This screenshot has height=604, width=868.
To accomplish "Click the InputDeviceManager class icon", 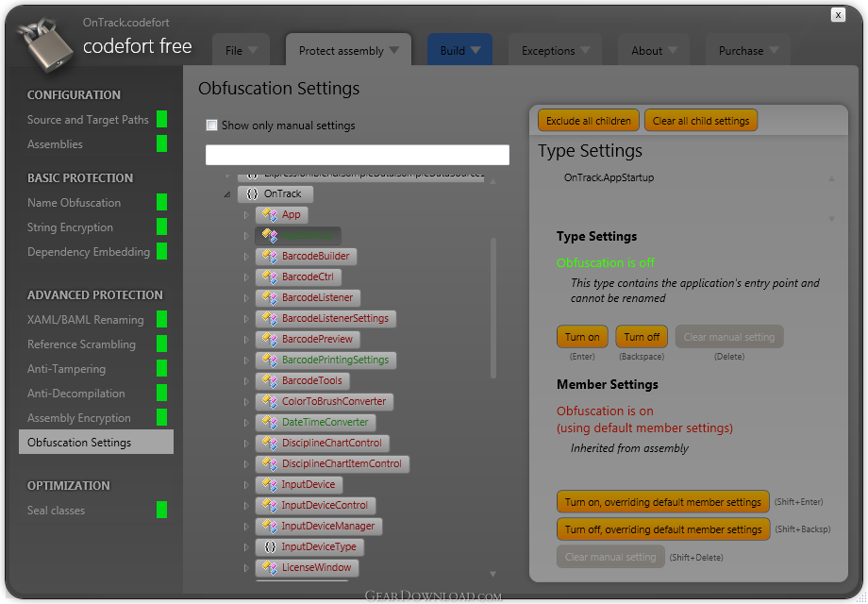I will tap(270, 526).
